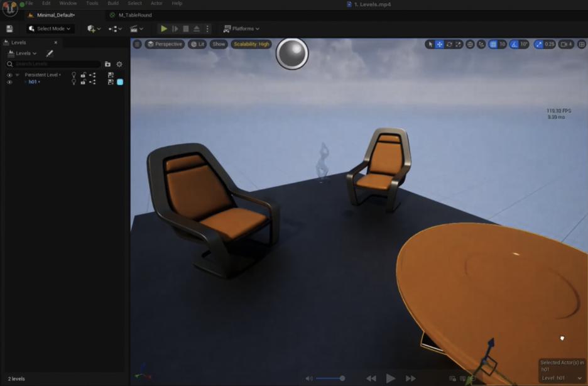The width and height of the screenshot is (588, 386).
Task: Open the Platforms dropdown
Action: pyautogui.click(x=241, y=28)
